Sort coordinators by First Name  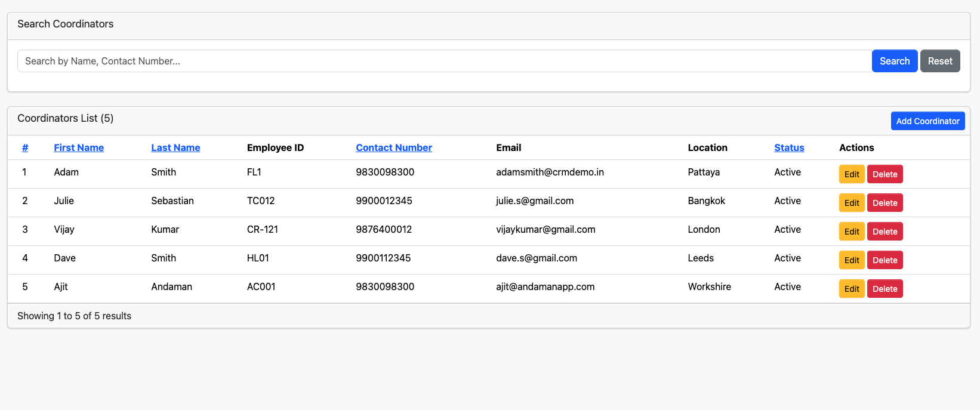pos(79,147)
